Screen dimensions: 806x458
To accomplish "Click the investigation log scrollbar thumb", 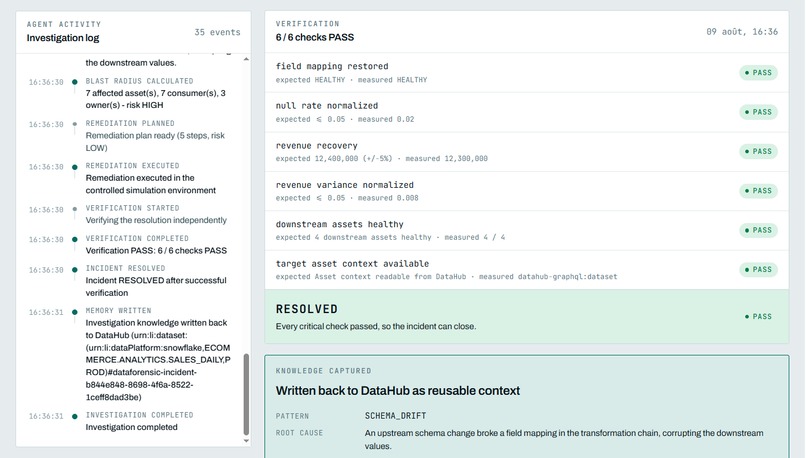I will (246, 394).
